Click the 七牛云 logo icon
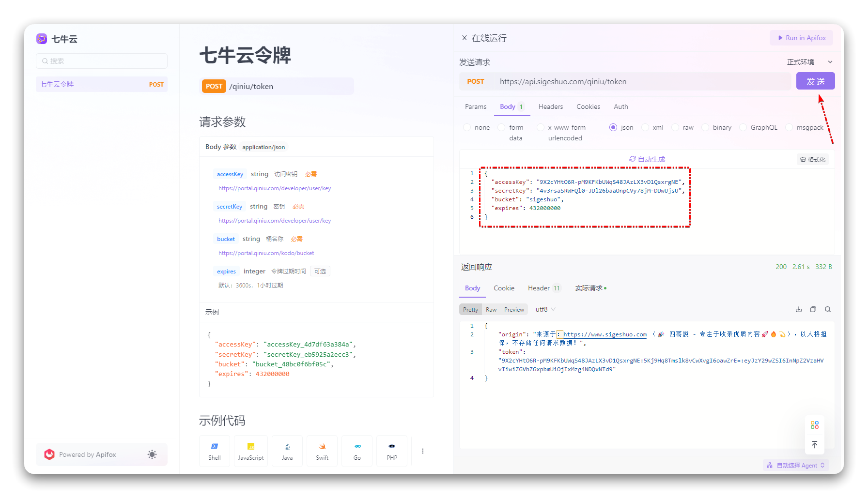Image resolution: width=868 pixels, height=498 pixels. [42, 39]
